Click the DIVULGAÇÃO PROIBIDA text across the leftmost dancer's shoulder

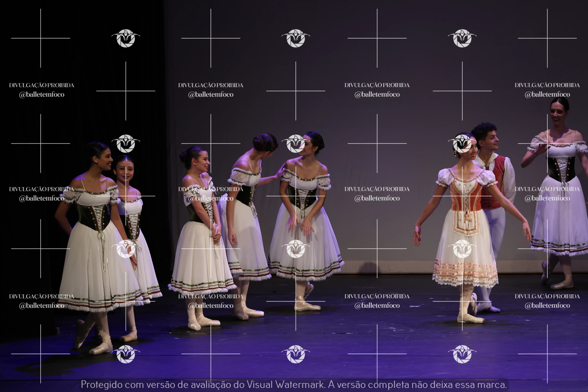(x=41, y=189)
